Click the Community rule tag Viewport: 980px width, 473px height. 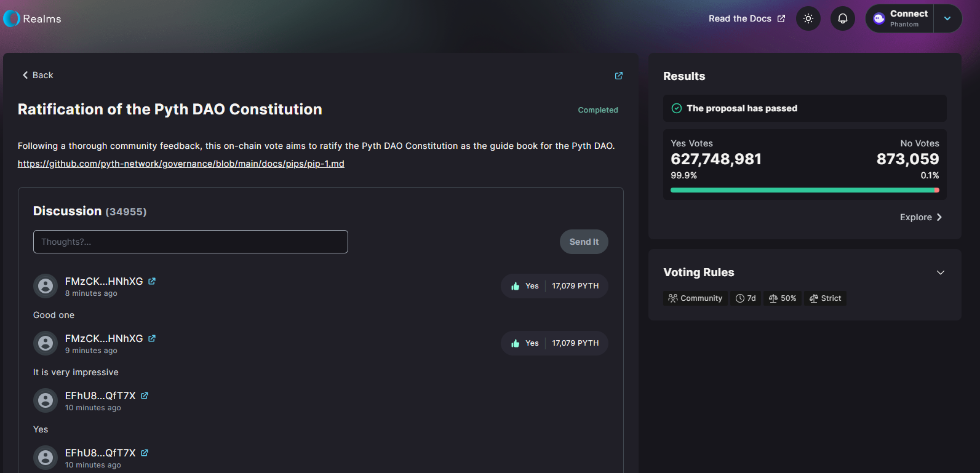tap(695, 298)
